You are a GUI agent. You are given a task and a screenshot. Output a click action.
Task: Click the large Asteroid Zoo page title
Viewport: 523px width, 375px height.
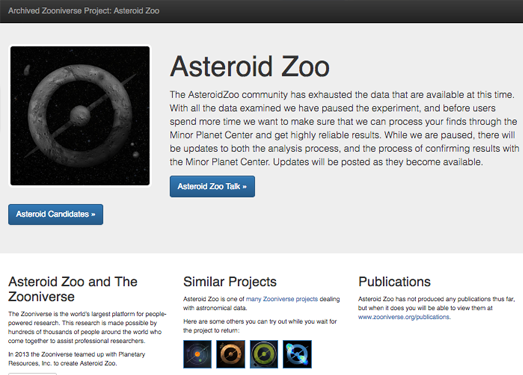click(250, 66)
